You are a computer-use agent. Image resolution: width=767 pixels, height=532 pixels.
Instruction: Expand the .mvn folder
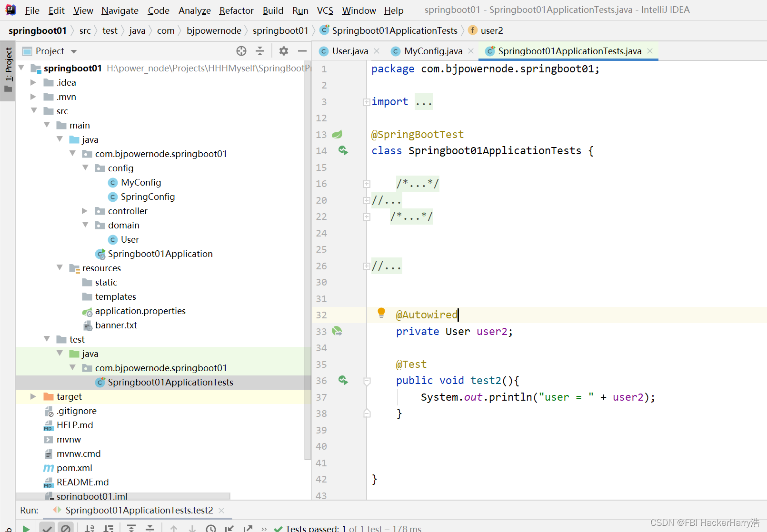(33, 97)
